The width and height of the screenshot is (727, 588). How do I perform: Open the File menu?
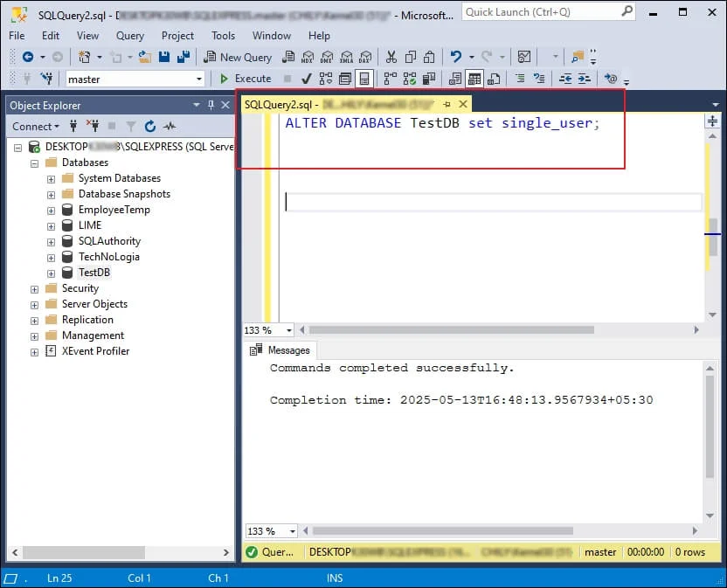coord(17,36)
